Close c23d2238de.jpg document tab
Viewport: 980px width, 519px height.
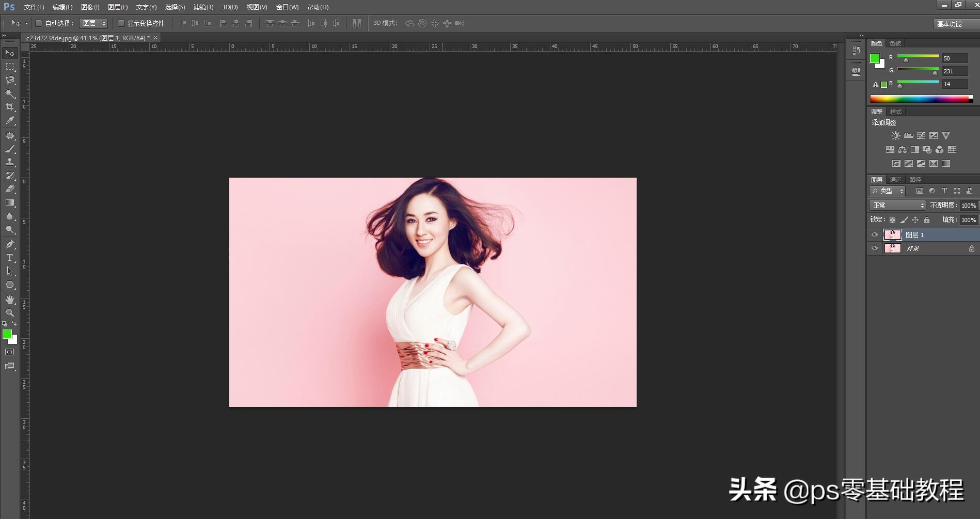click(x=155, y=38)
